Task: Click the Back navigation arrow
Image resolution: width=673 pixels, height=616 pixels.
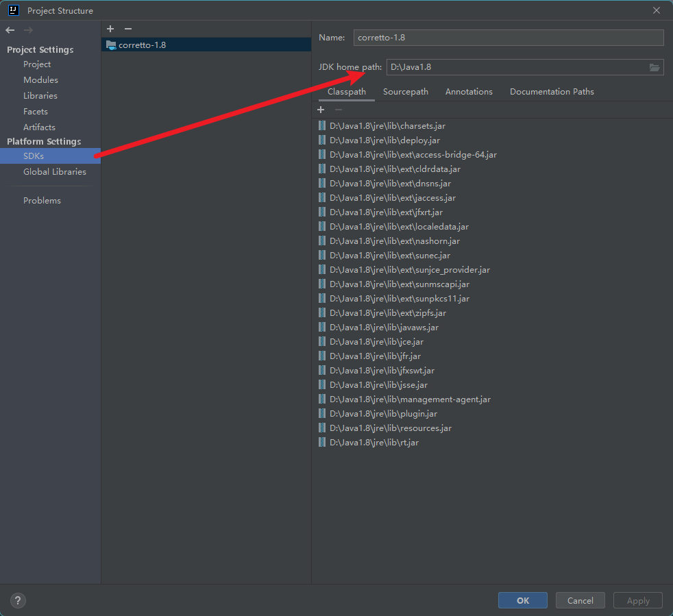Action: coord(10,30)
